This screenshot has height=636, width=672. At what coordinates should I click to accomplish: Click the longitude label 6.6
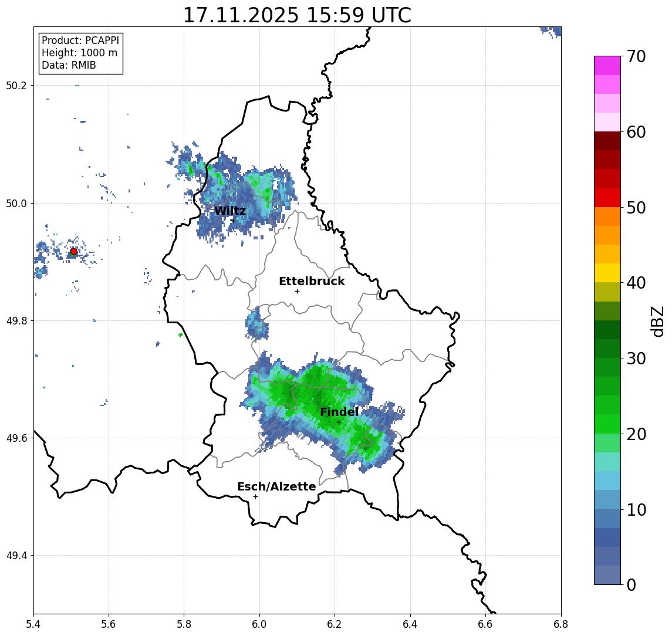click(x=485, y=624)
